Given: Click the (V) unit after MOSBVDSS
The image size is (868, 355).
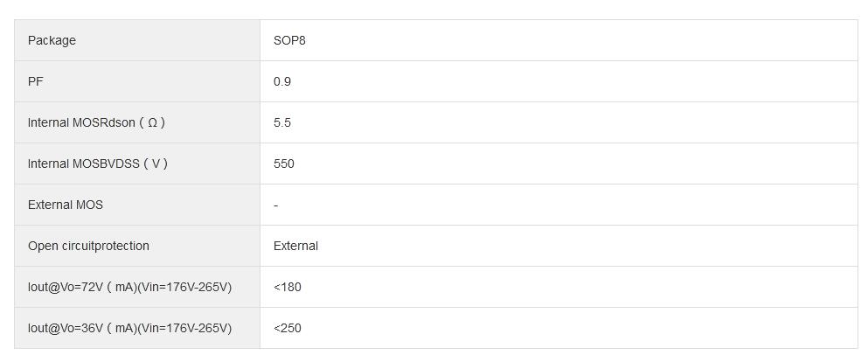Looking at the screenshot, I should [x=156, y=164].
